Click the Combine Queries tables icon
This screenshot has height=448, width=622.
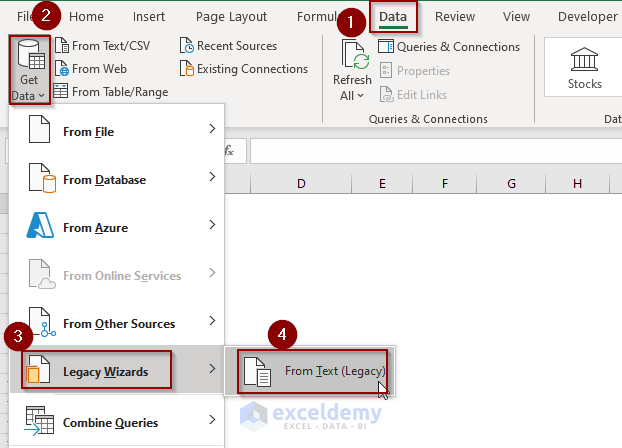click(39, 421)
